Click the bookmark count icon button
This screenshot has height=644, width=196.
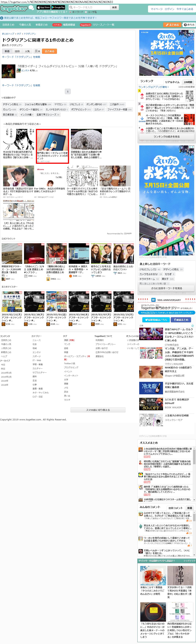(37, 51)
